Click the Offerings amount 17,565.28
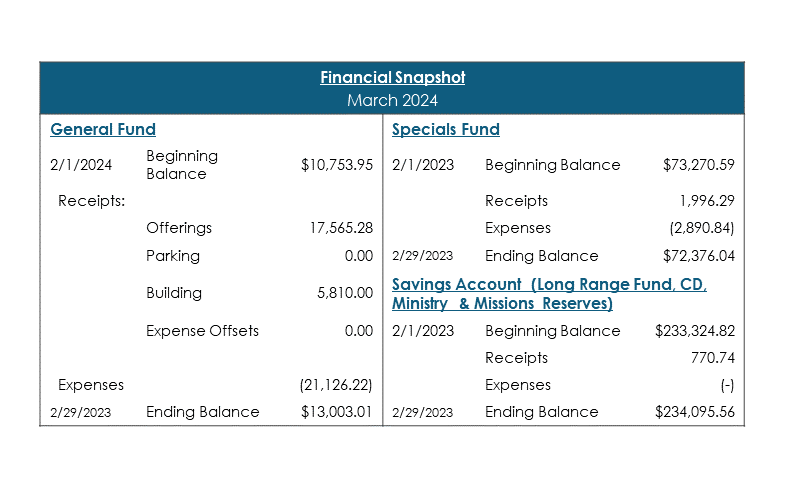 tap(341, 228)
